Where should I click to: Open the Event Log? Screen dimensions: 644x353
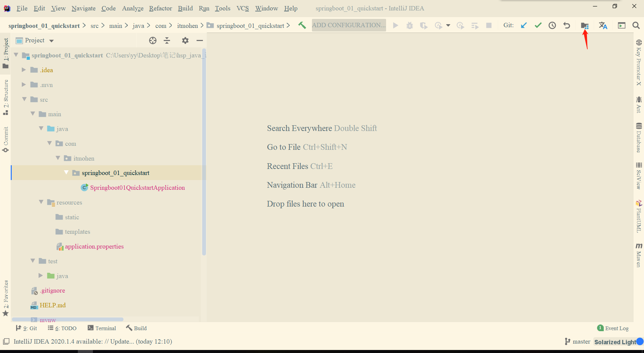tap(613, 328)
